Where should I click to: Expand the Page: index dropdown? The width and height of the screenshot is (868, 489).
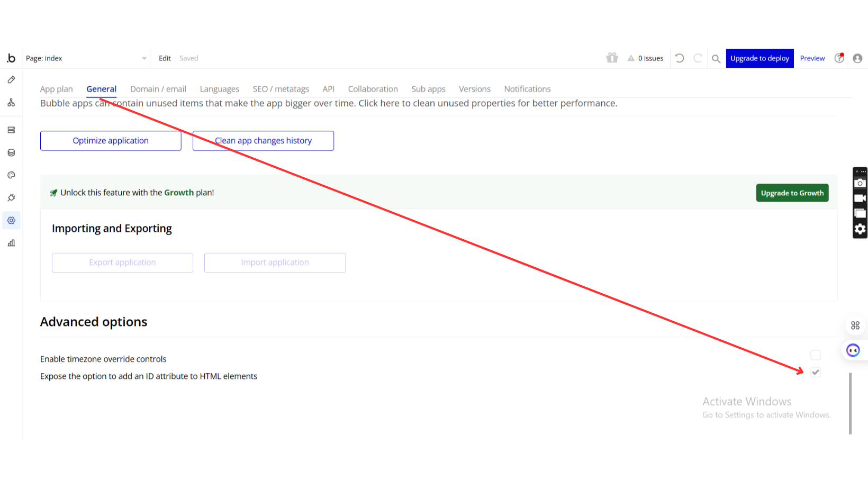[x=87, y=58]
